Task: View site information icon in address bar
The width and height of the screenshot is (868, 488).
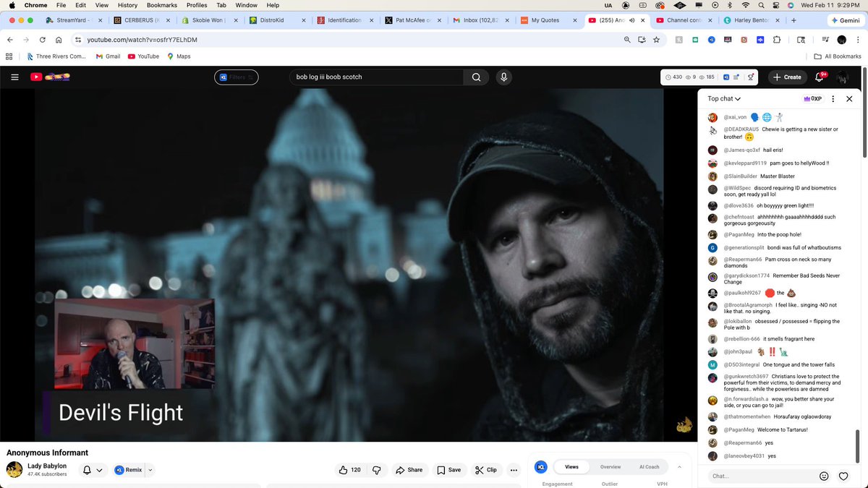Action: 77,40
